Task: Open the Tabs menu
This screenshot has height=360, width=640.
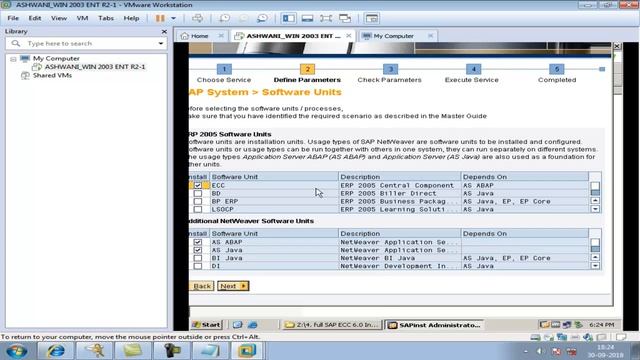Action: (x=106, y=18)
